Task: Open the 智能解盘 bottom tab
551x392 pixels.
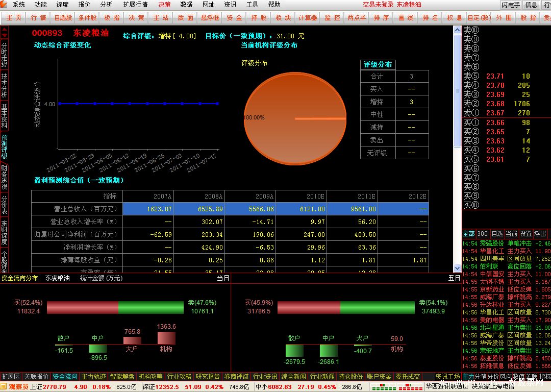Action: pos(122,377)
